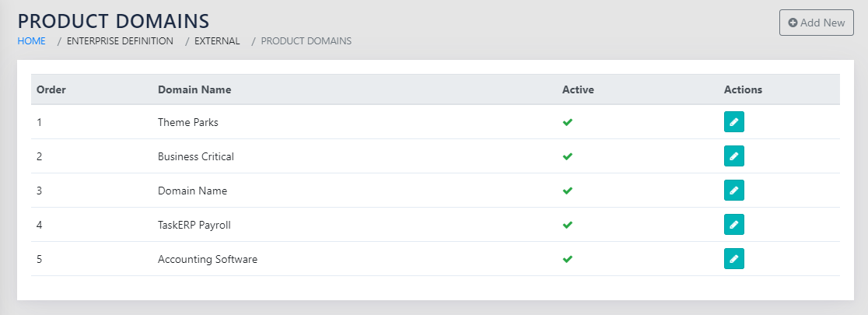Click PRODUCT DOMAINS breadcrumb item

[x=306, y=40]
